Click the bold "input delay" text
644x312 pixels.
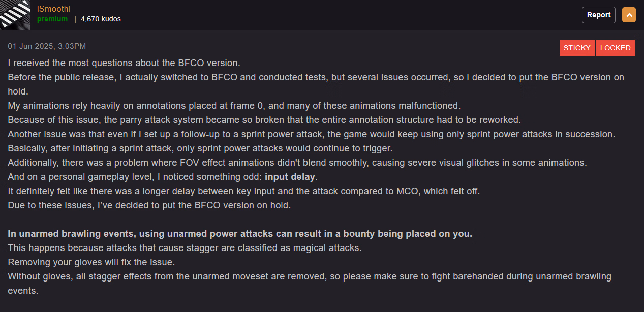290,177
